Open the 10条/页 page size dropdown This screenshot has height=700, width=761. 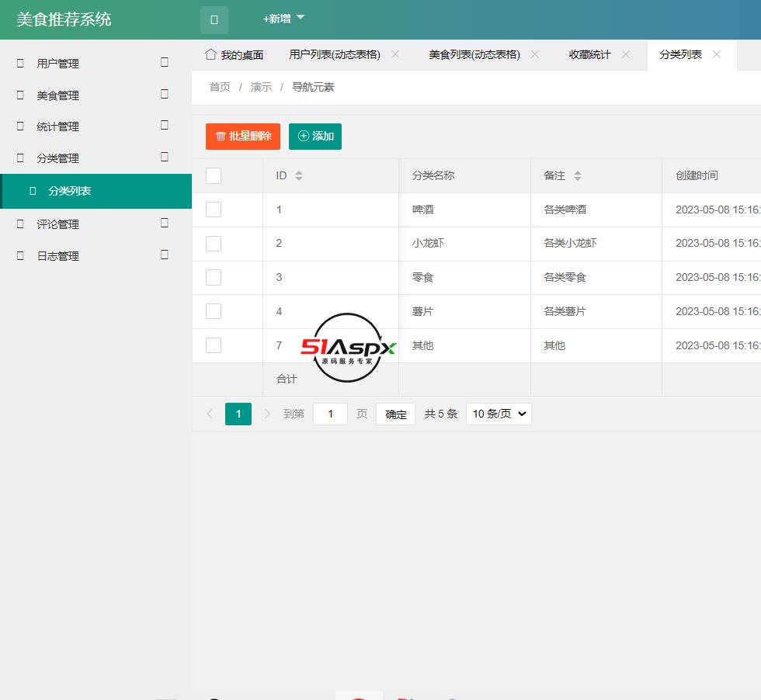[498, 414]
